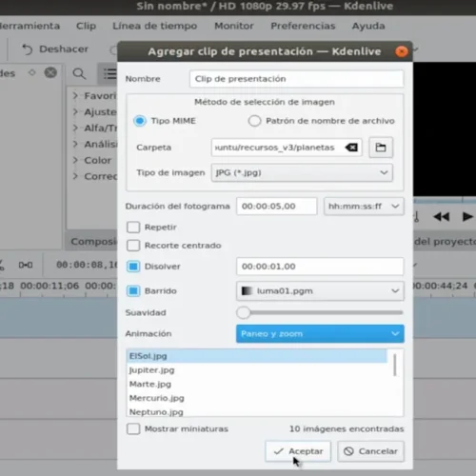Click the Deshacer undo icon
Viewport: 476px width, 476px height.
28,50
